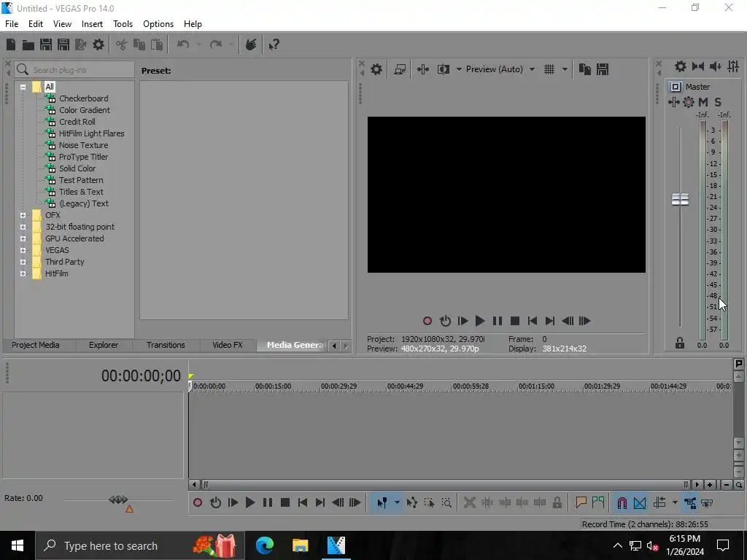Toggle Loop Playback in timeline transport
The height and width of the screenshot is (560, 747).
[x=215, y=503]
